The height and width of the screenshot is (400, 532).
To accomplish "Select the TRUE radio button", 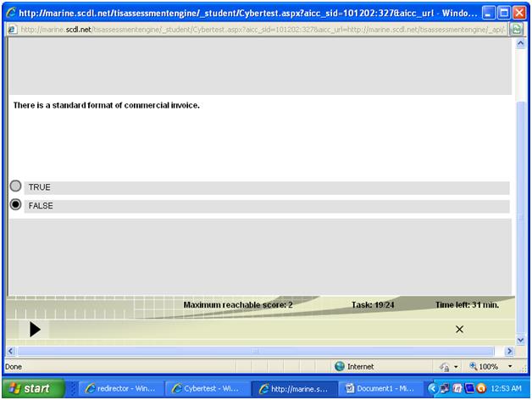I will click(x=15, y=186).
